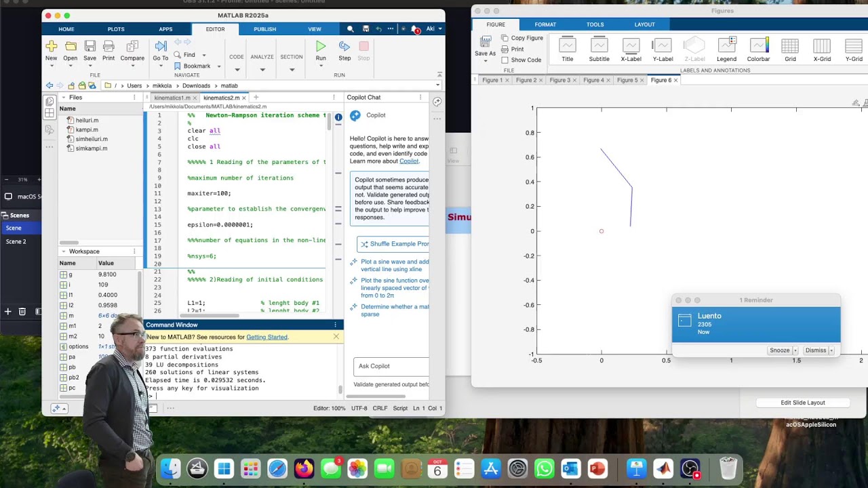Viewport: 868px width, 488px height.
Task: Expand the CODE section dropdown
Action: (237, 69)
